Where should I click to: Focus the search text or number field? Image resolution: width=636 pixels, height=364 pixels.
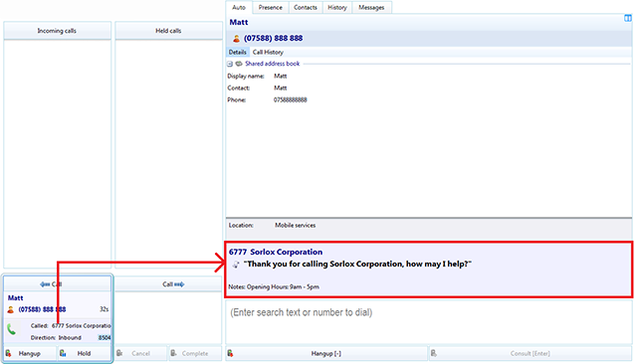coord(429,322)
